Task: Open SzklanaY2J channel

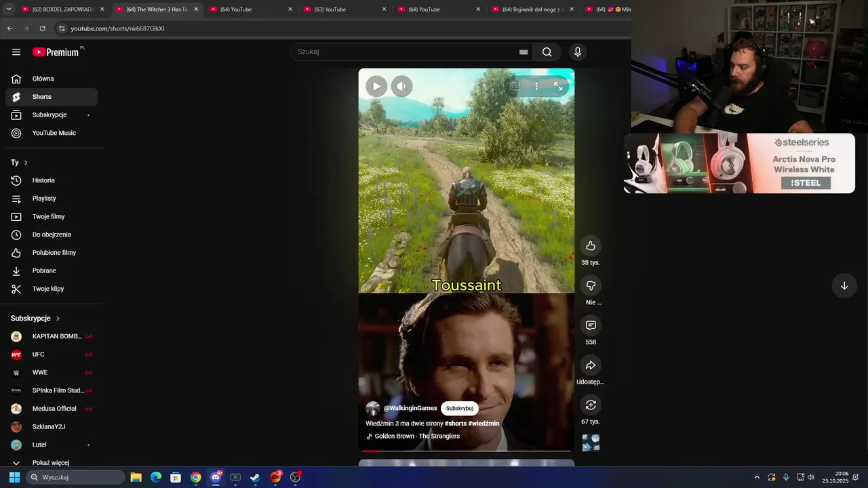Action: (52, 427)
